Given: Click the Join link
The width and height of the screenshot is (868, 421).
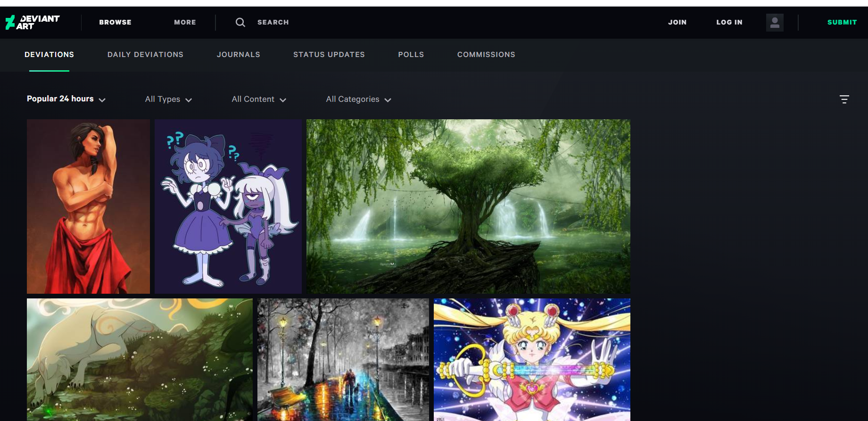Looking at the screenshot, I should click(677, 22).
